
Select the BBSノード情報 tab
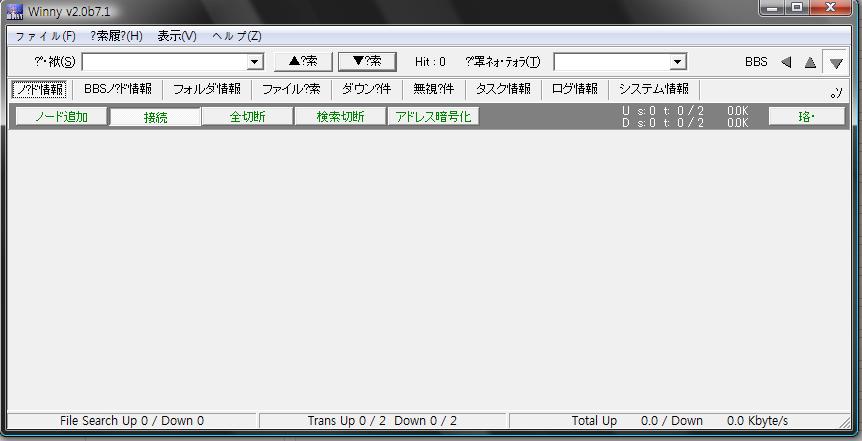(118, 89)
